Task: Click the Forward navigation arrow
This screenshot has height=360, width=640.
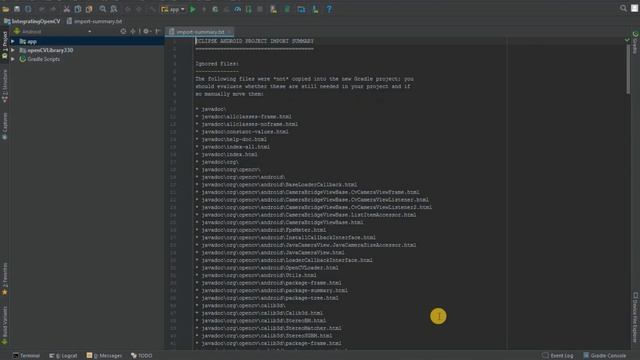Action: (x=139, y=9)
